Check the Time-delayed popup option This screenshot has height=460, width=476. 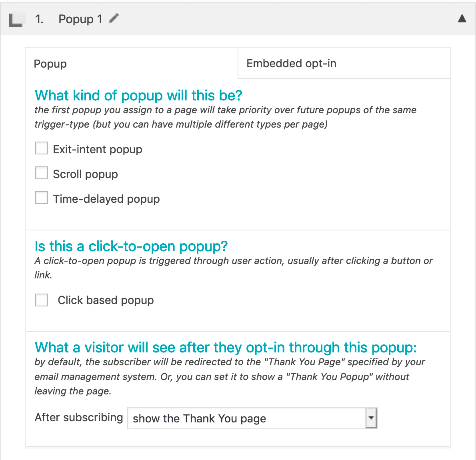tap(42, 198)
